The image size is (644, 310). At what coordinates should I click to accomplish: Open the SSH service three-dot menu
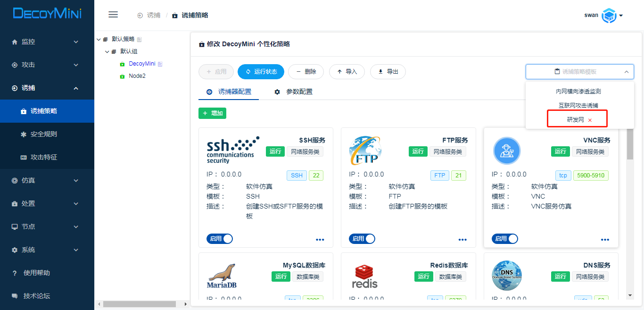point(320,240)
